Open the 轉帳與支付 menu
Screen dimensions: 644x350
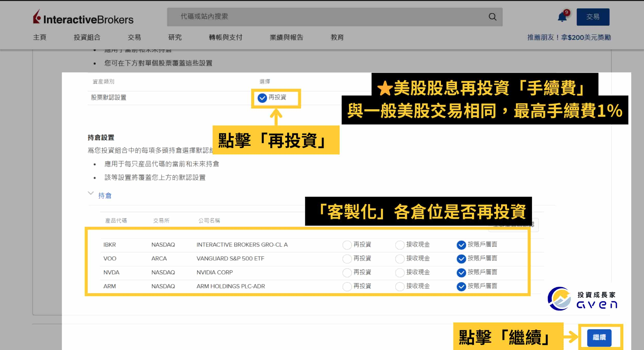tap(226, 37)
